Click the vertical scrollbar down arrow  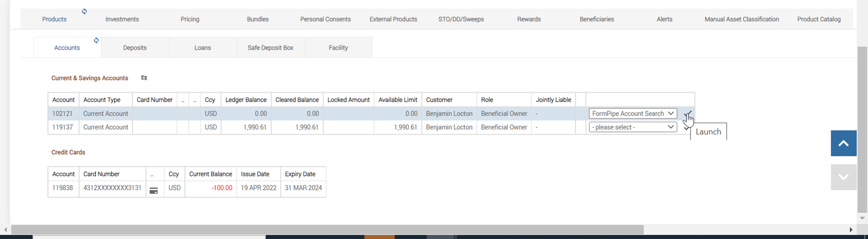pyautogui.click(x=862, y=218)
